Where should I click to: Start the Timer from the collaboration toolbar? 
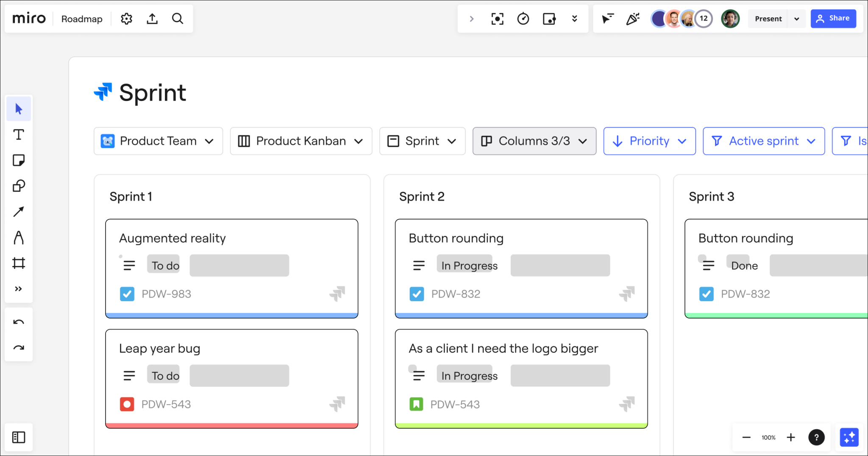[x=523, y=19]
